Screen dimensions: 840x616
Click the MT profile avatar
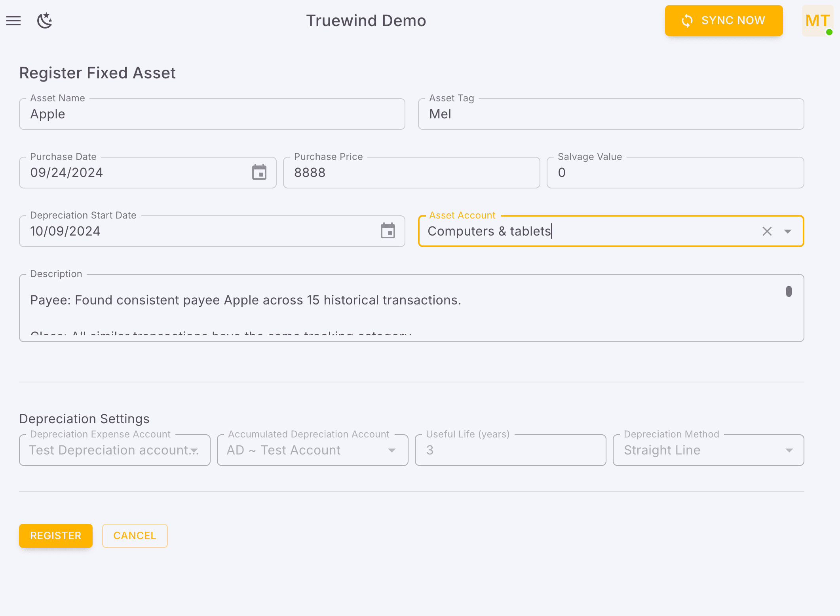817,21
